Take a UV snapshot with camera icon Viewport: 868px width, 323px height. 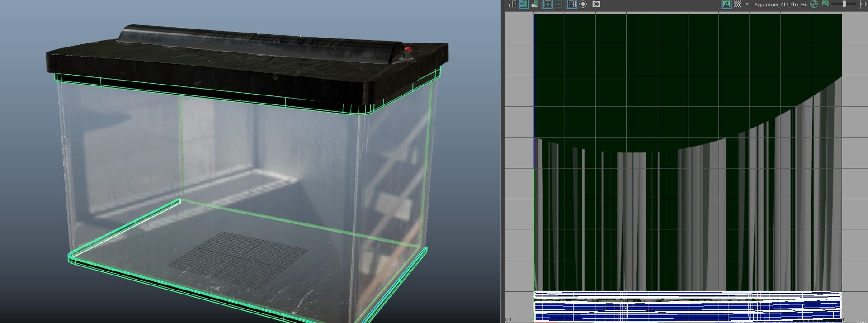[x=596, y=4]
